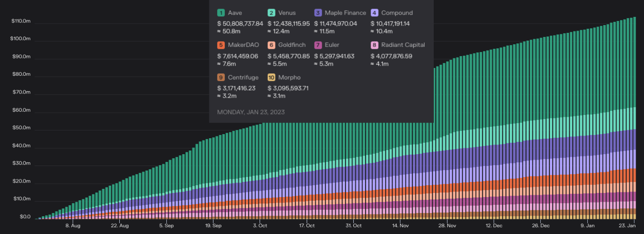Select the Radiant Capital label
644x234 pixels.
[403, 45]
